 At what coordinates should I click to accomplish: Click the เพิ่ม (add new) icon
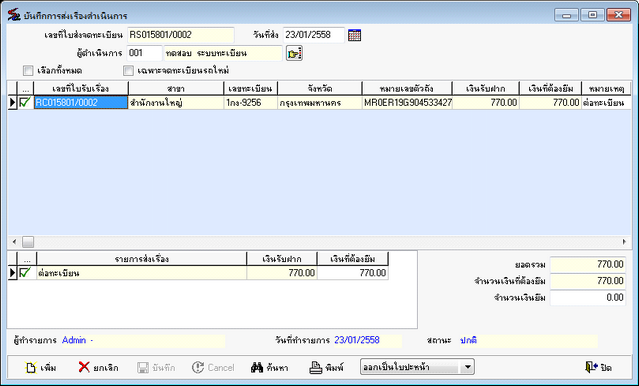[x=31, y=367]
